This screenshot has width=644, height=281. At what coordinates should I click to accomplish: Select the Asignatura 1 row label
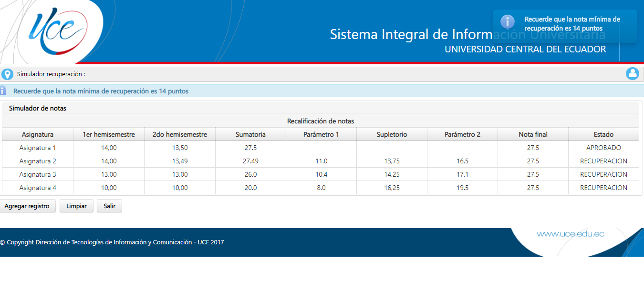[37, 148]
